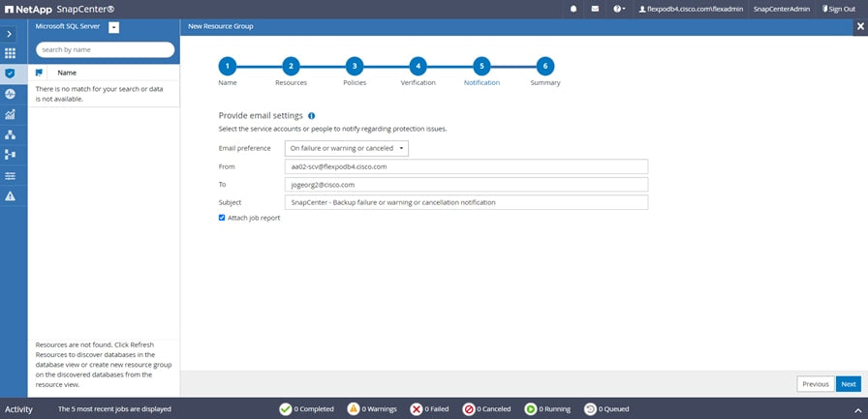
Task: Click the Previous button
Action: (815, 384)
